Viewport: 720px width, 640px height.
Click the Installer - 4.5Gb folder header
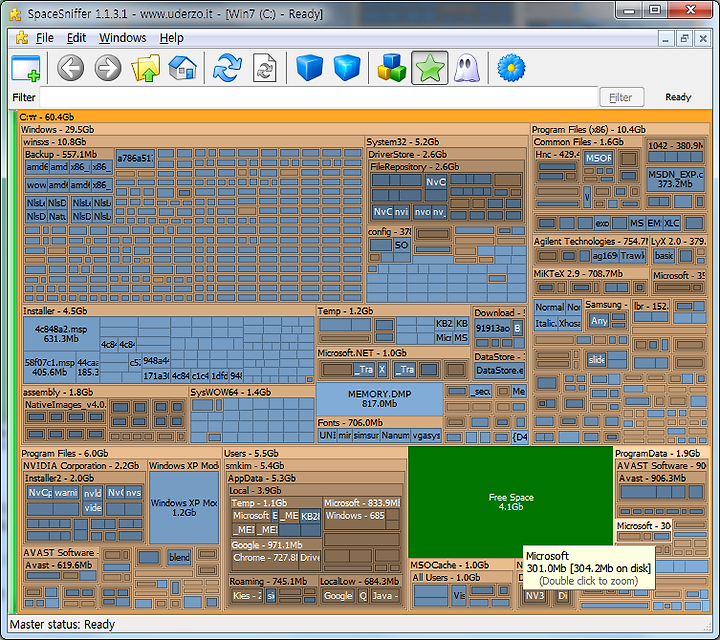pyautogui.click(x=168, y=311)
